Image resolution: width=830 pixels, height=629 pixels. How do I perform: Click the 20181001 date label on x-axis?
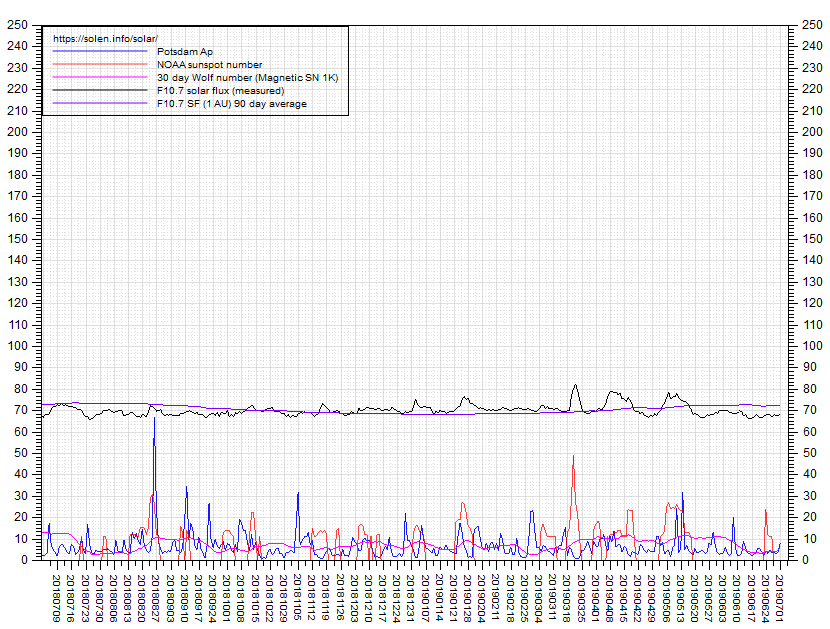(x=226, y=598)
